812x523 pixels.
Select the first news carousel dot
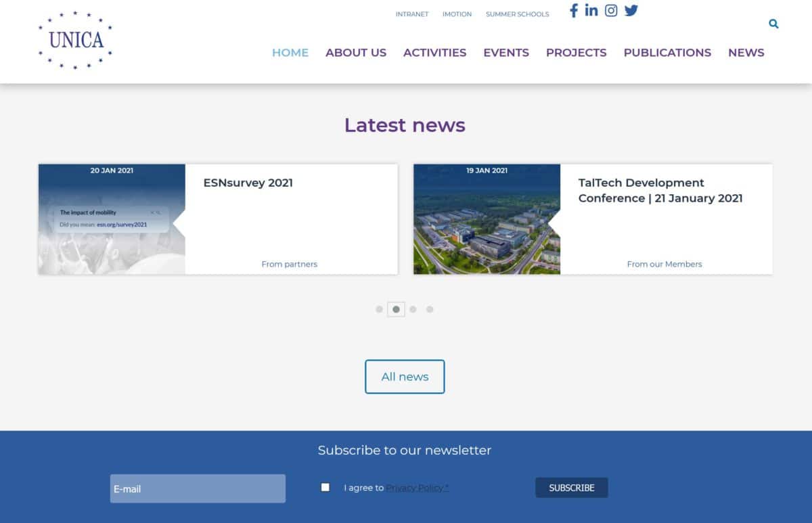[x=379, y=309]
